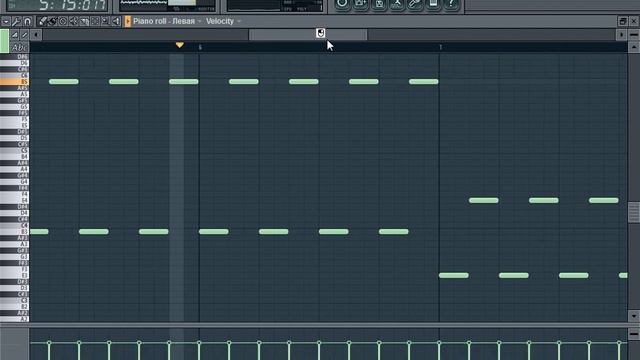Open the Velocity event target dropdown
Image resolution: width=640 pixels, height=360 pixels.
click(223, 21)
